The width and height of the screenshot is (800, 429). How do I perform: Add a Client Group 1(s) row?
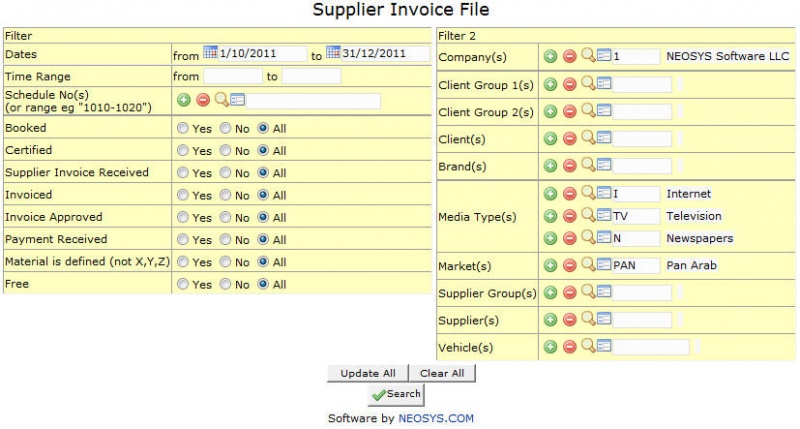point(550,84)
